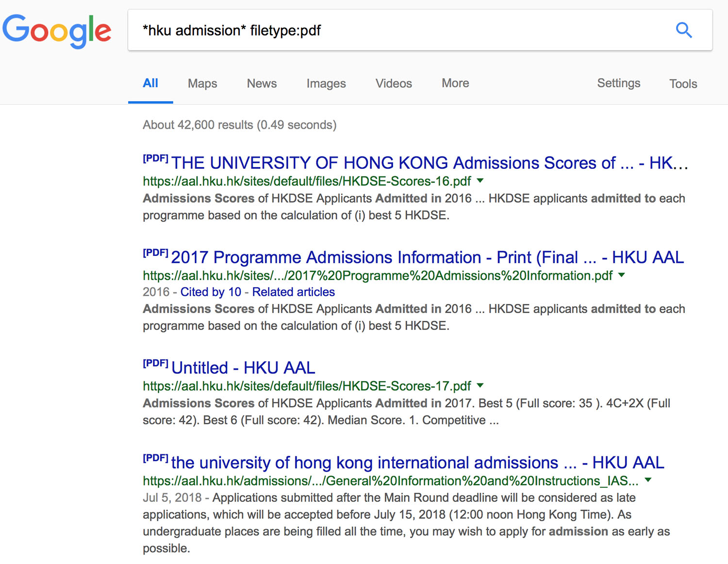Click the 'Cited by 10' link
728x564 pixels.
pos(211,292)
